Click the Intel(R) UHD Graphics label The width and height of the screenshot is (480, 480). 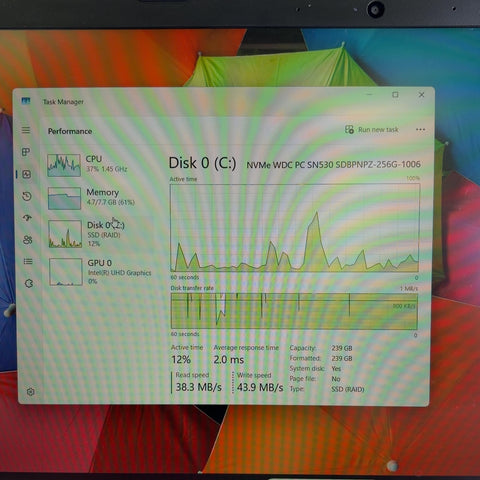[x=119, y=273]
